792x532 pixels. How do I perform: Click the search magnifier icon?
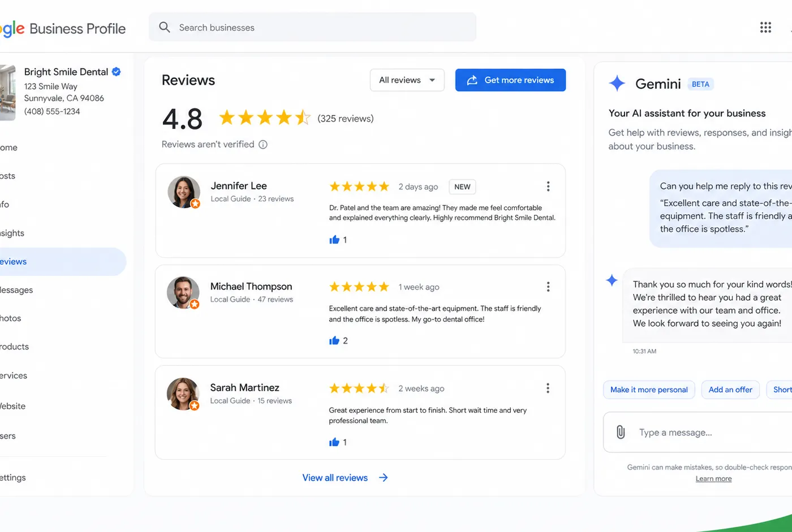(165, 27)
